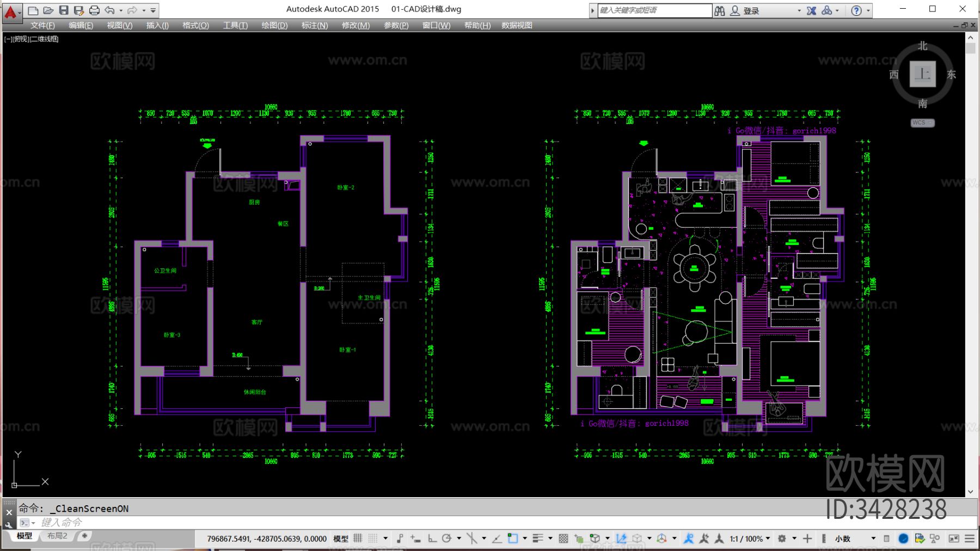
Task: Click the vertical scrollbar down arrow
Action: (970, 492)
